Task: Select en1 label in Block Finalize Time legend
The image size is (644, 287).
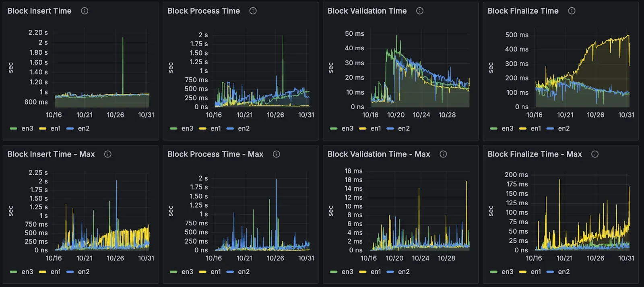Action: pyautogui.click(x=536, y=128)
